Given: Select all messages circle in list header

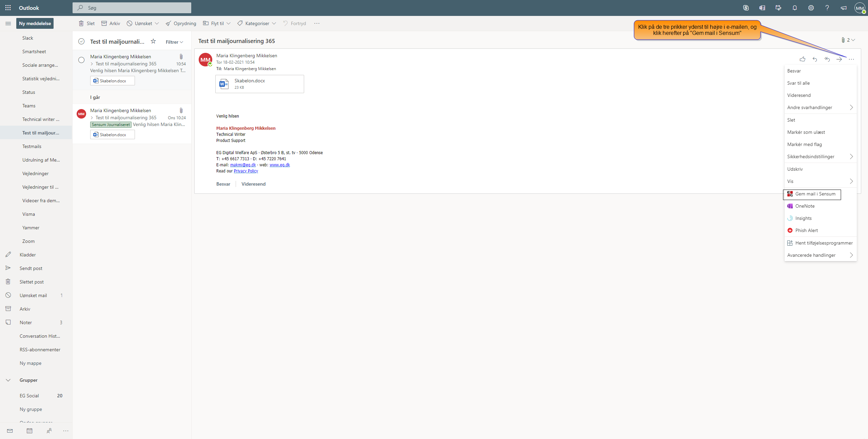Looking at the screenshot, I should click(81, 41).
